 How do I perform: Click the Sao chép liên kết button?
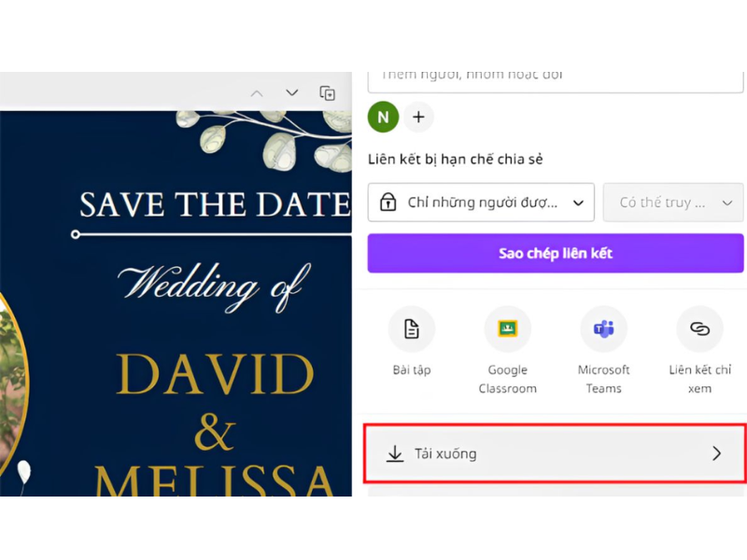coord(555,253)
